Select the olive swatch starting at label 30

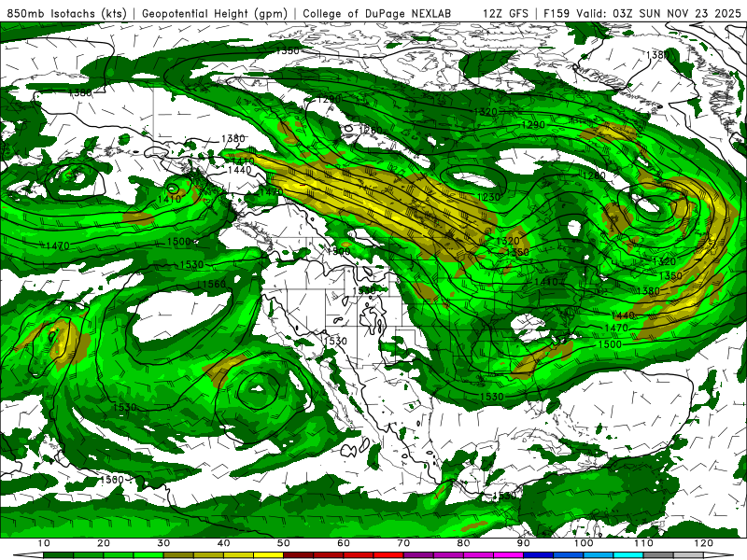click(x=178, y=555)
